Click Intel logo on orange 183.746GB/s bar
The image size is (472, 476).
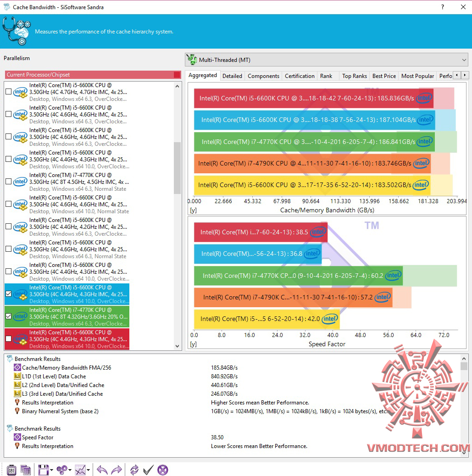(421, 163)
